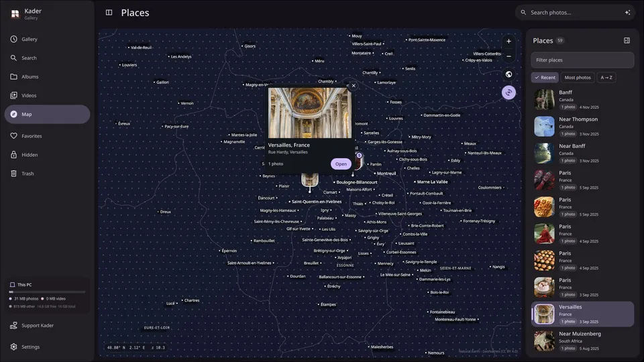Click the Kader app logo

[x=15, y=13]
